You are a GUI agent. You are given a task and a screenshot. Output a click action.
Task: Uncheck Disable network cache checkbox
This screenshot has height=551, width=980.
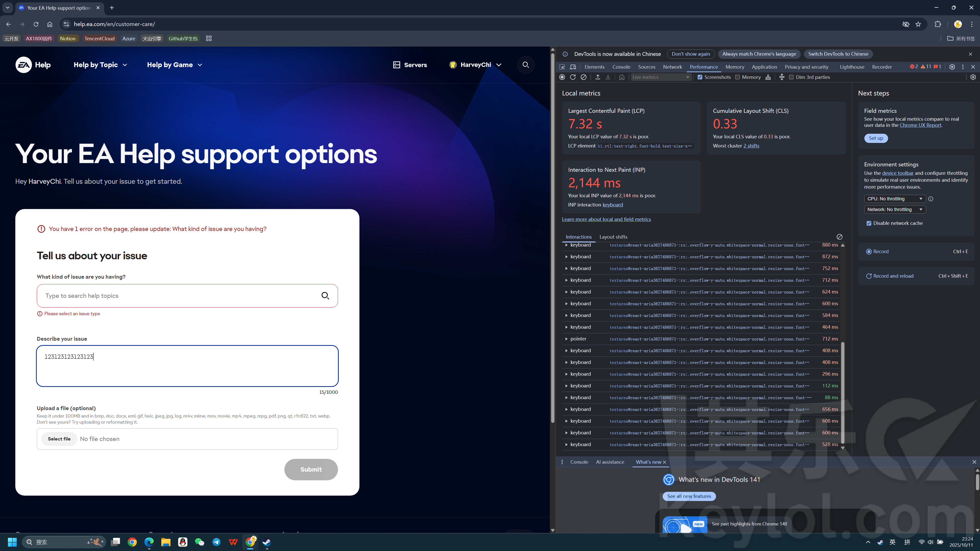[869, 223]
